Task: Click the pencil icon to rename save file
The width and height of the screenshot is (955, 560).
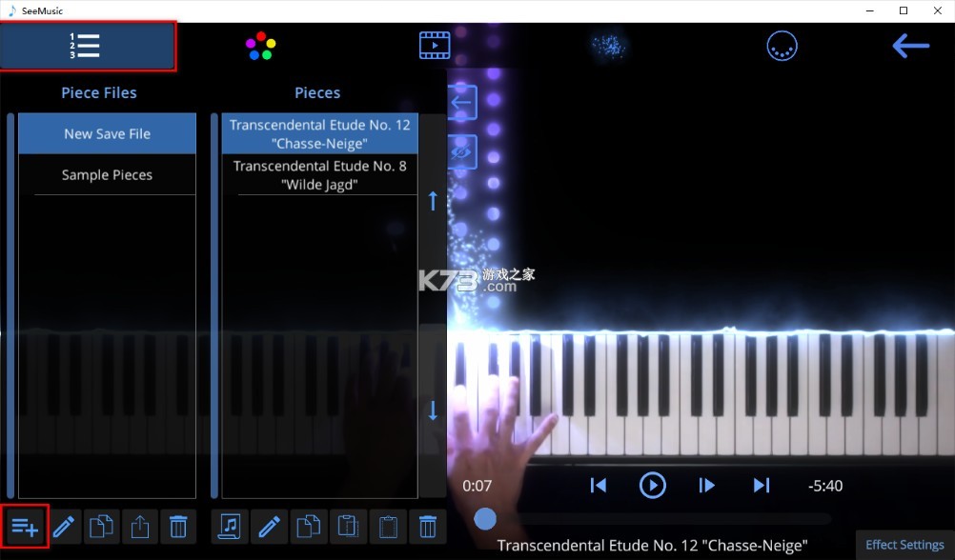Action: coord(63,526)
